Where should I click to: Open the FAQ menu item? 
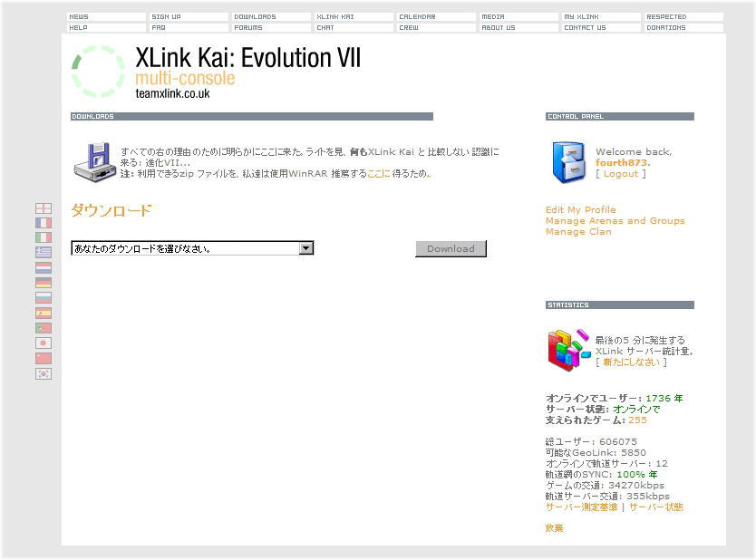189,28
